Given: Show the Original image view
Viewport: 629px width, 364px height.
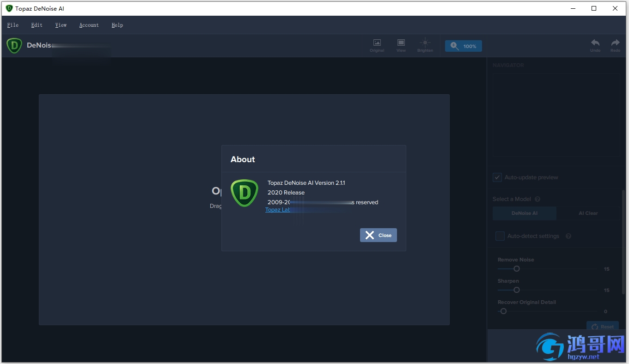Looking at the screenshot, I should (x=377, y=45).
